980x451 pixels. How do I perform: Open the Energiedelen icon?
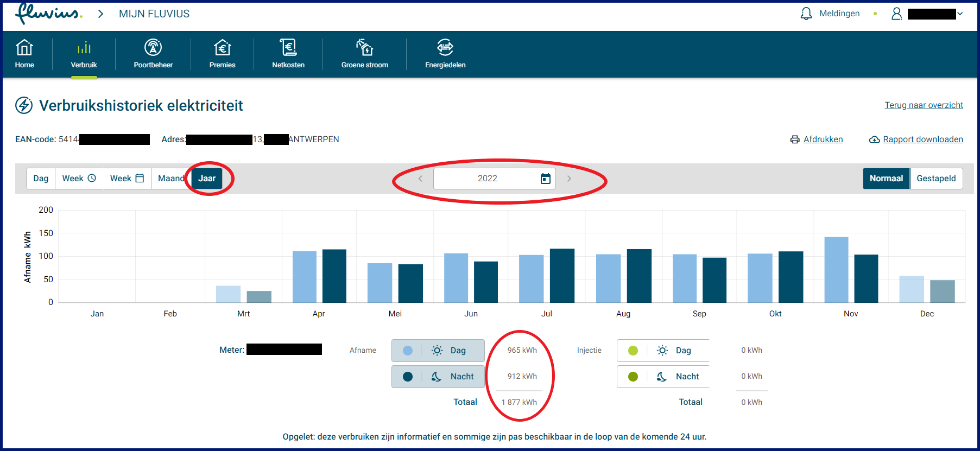pos(445,48)
